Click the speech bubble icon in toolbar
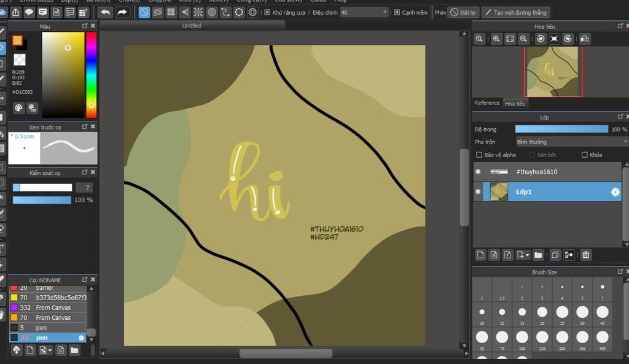 click(29, 12)
